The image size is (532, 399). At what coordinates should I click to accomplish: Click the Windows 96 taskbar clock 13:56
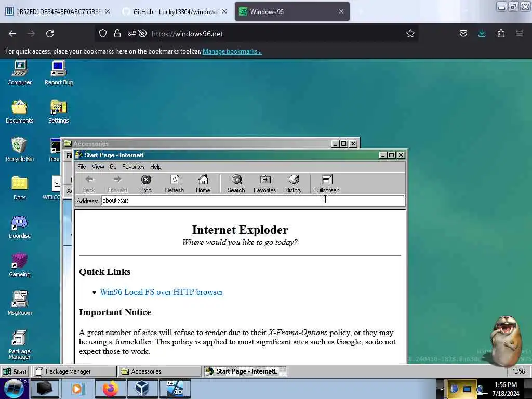[518, 371]
